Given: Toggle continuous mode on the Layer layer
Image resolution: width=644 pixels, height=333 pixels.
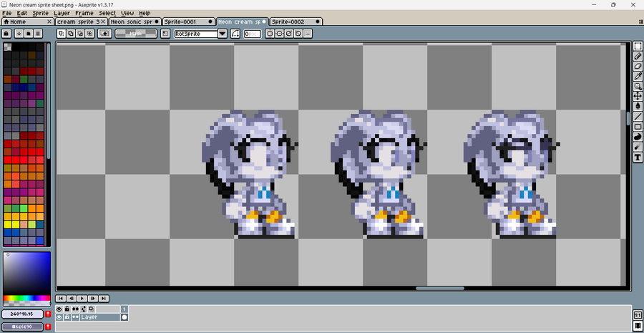Looking at the screenshot, I should [76, 317].
